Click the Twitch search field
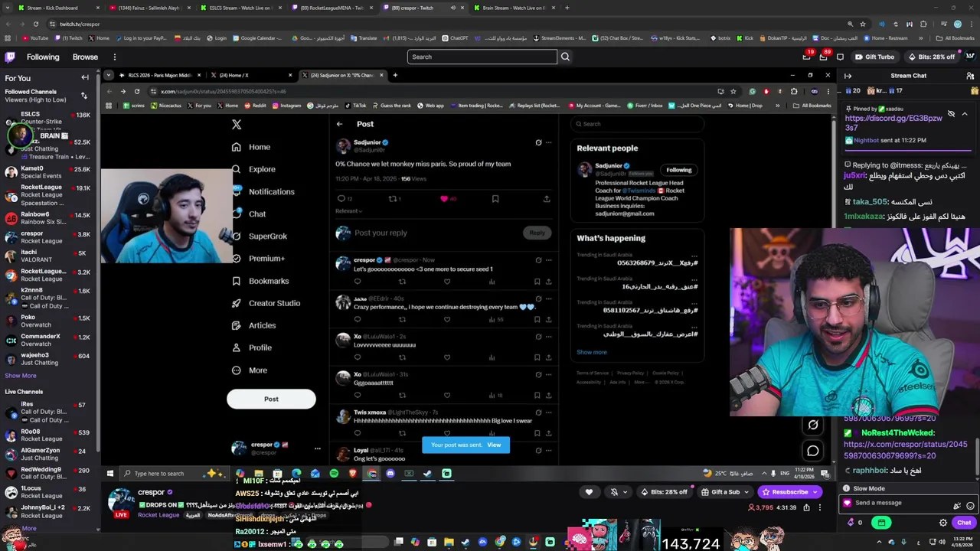 (482, 57)
